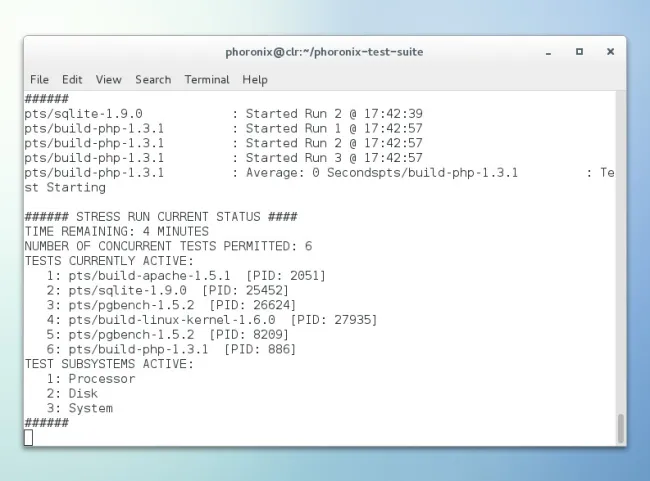Screen dimensions: 650x481
Task: Click the 'TESTS CURRENTLY ACTIVE:' line
Action: pos(109,261)
